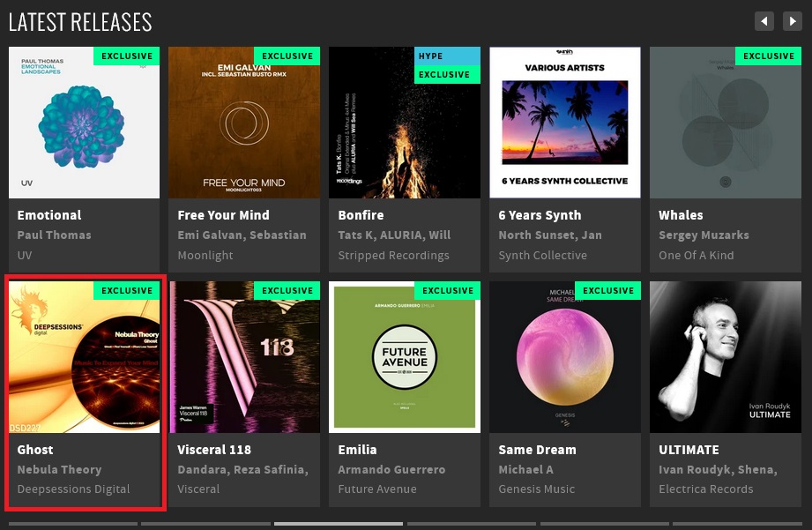
Task: Open the Ivan Roudyk ULTIMATE portrait cover
Action: pos(726,357)
